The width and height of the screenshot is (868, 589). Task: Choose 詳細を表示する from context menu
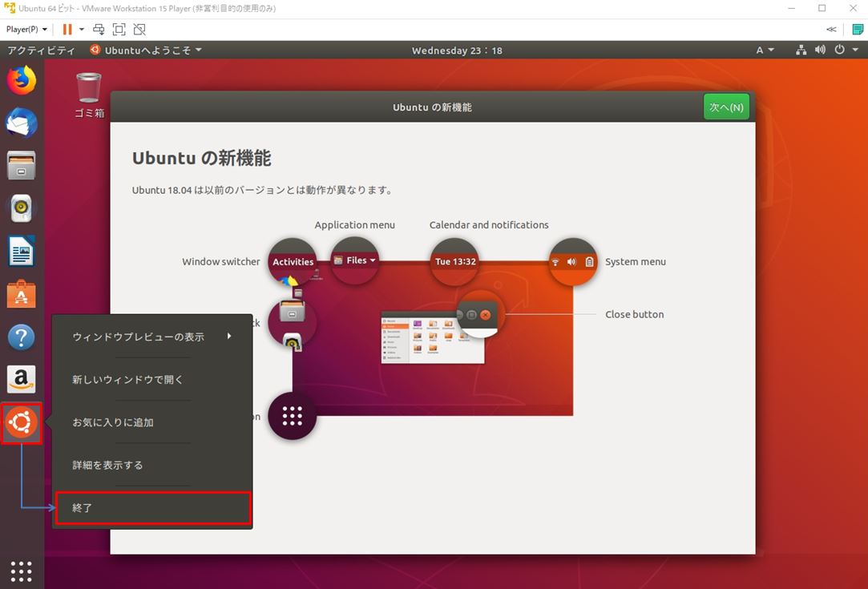[152, 465]
